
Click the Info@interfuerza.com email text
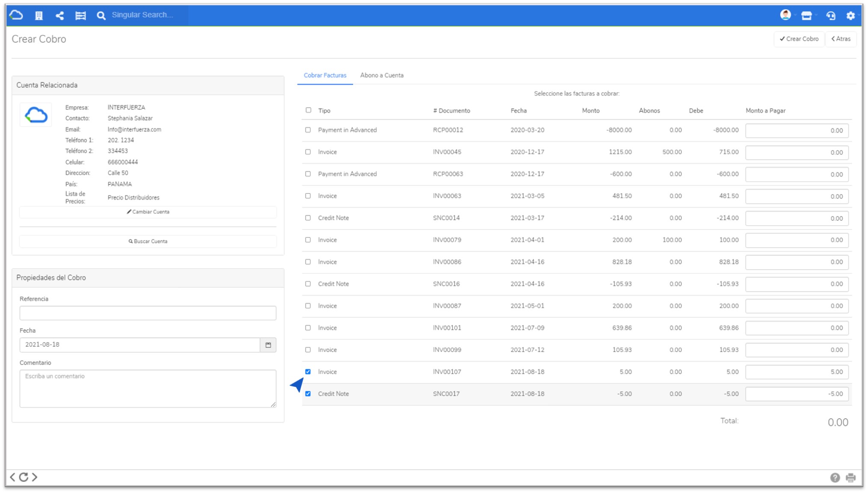click(134, 130)
